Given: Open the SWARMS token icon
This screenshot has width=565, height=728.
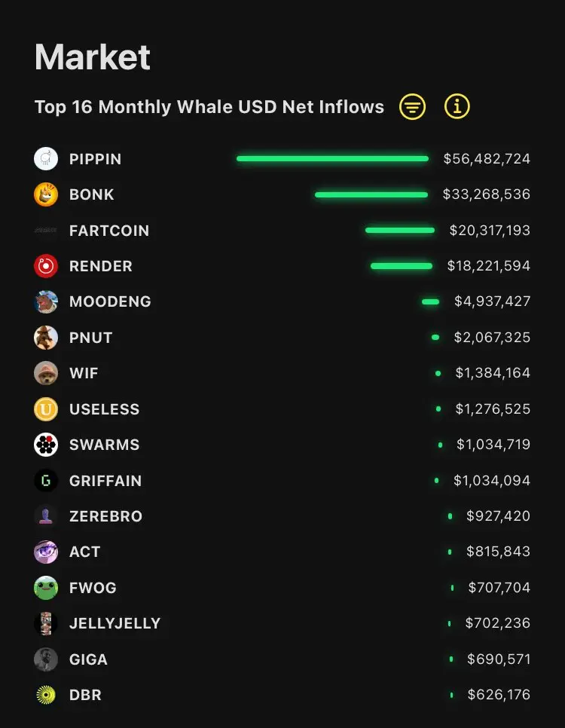Looking at the screenshot, I should pos(46,445).
